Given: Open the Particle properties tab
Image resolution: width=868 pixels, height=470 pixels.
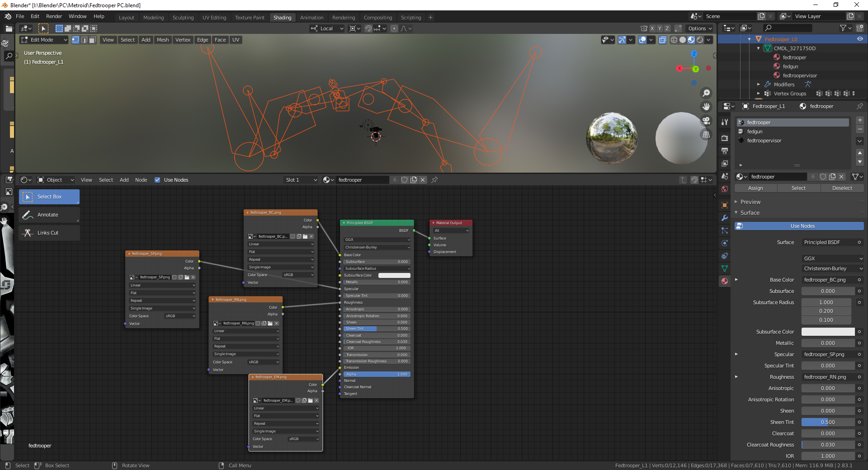Looking at the screenshot, I should point(725,230).
